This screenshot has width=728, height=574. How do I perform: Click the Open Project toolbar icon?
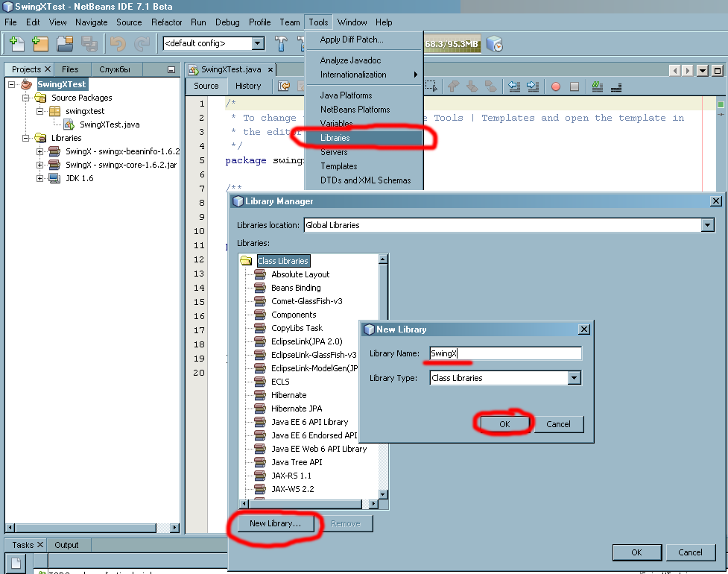[x=65, y=44]
